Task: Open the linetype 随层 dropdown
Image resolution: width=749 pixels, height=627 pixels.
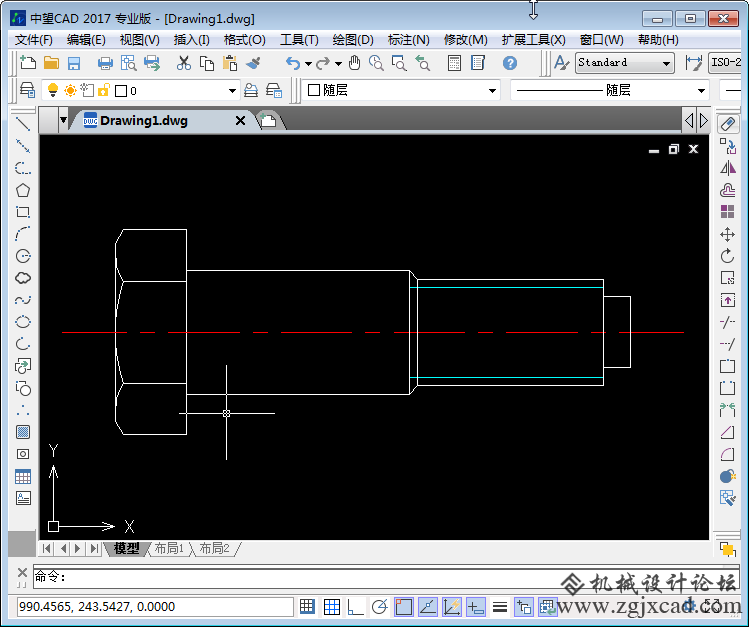Action: 701,91
